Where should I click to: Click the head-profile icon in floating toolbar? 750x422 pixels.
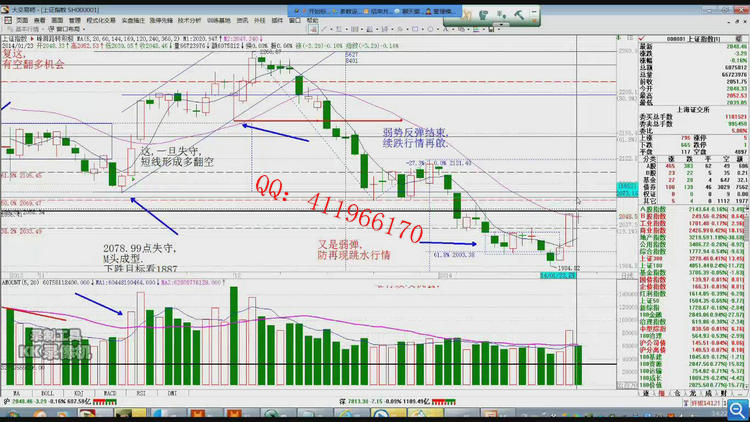[x=484, y=15]
